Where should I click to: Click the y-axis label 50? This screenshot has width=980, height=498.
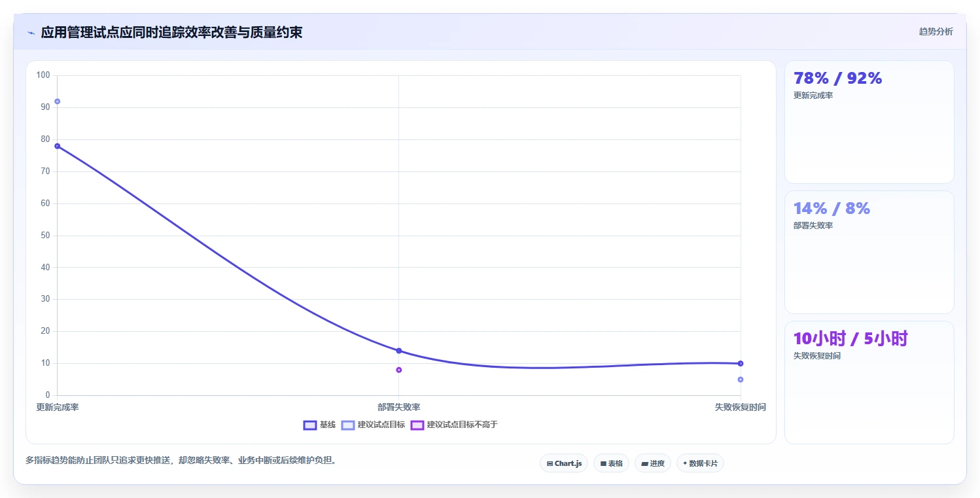click(x=46, y=236)
